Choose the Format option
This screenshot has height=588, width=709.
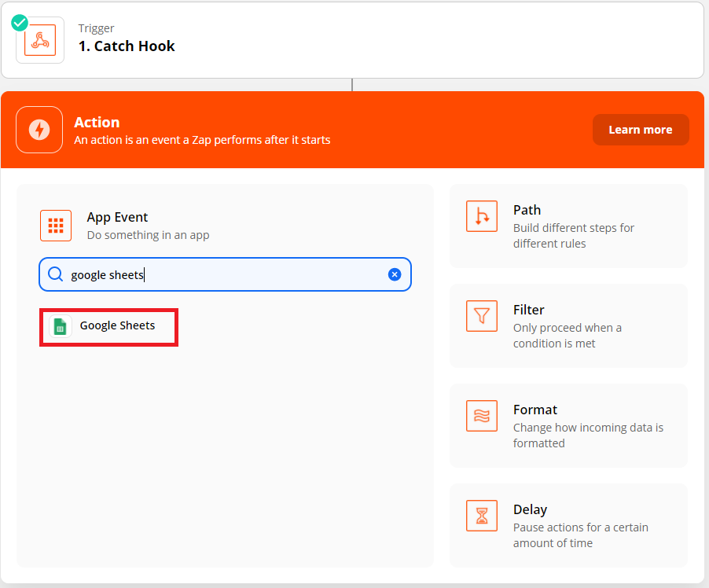pos(568,425)
